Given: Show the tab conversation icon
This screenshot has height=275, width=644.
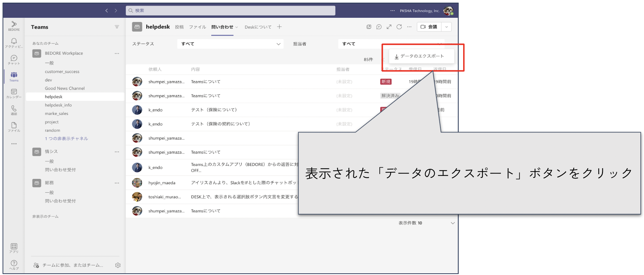Looking at the screenshot, I should pyautogui.click(x=379, y=27).
